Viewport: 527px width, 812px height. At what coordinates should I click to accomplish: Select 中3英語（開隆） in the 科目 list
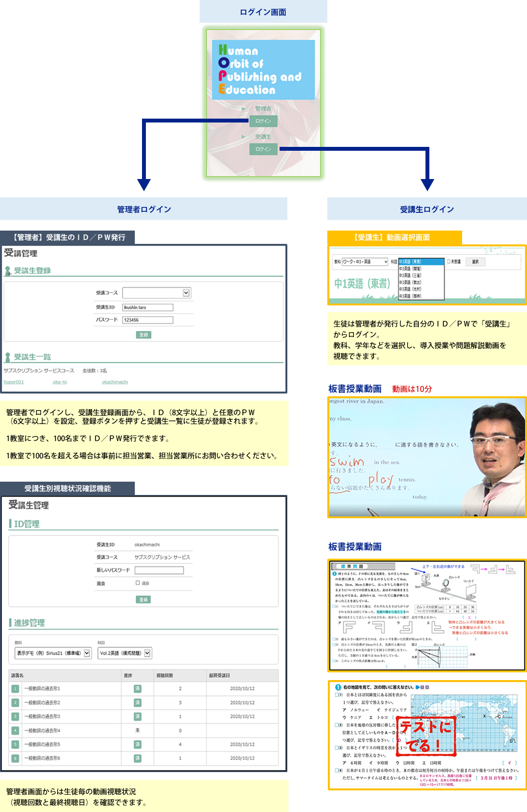(421, 268)
